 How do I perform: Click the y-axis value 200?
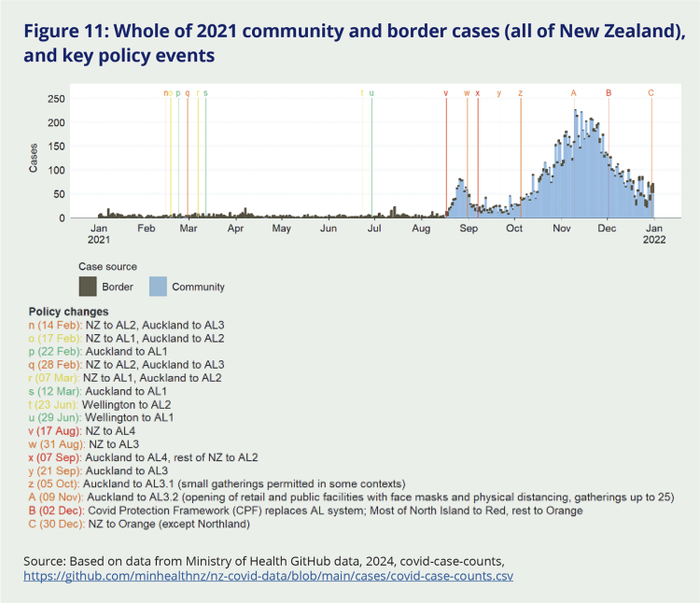point(56,122)
